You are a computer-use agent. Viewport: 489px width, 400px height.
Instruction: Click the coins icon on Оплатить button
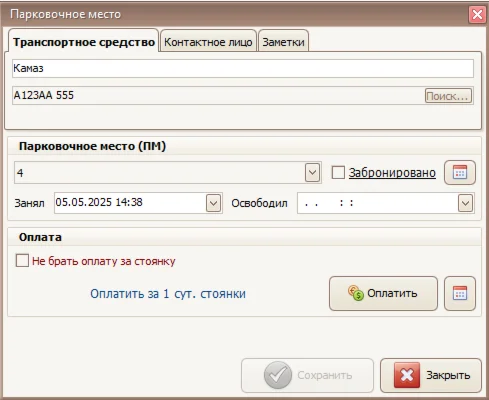(x=356, y=293)
